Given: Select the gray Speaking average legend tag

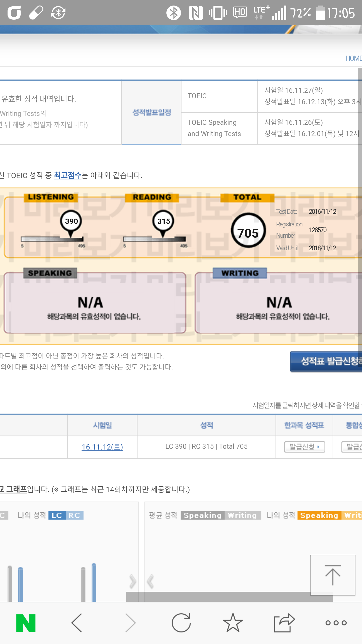Looking at the screenshot, I should click(203, 515).
